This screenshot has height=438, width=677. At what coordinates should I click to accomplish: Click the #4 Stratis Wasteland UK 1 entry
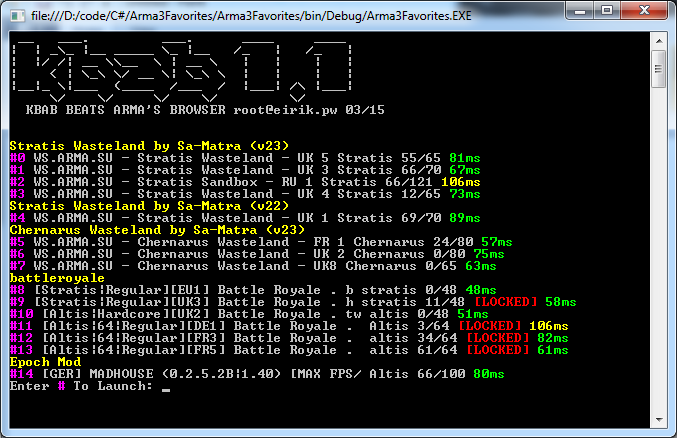[x=245, y=218]
